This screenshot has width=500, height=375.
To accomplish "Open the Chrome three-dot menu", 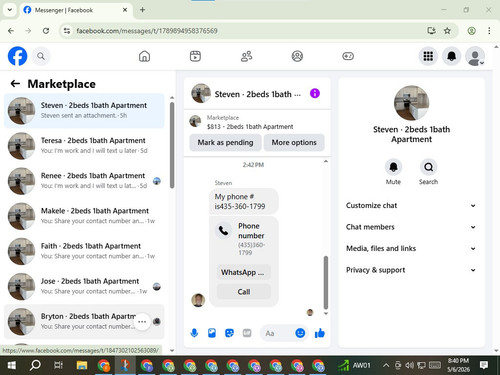I will coord(489,31).
